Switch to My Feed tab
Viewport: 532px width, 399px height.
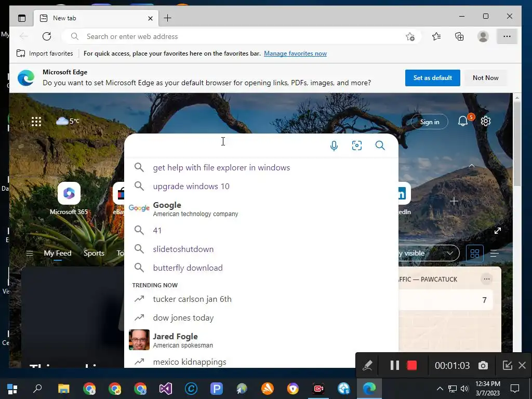[58, 253]
